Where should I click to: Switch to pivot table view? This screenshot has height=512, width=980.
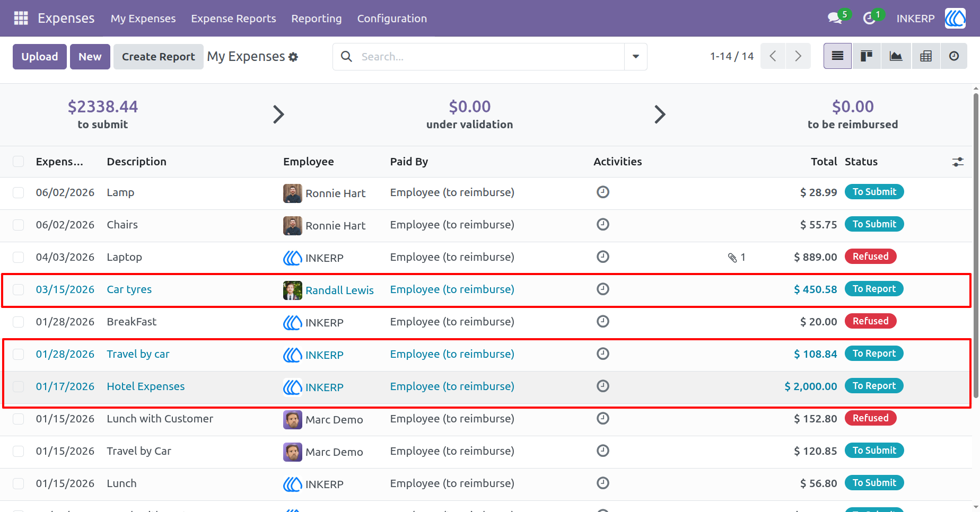926,56
